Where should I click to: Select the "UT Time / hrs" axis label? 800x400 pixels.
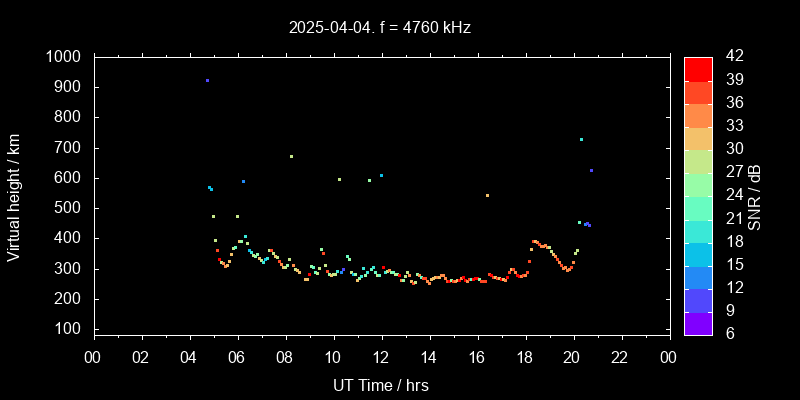380,385
